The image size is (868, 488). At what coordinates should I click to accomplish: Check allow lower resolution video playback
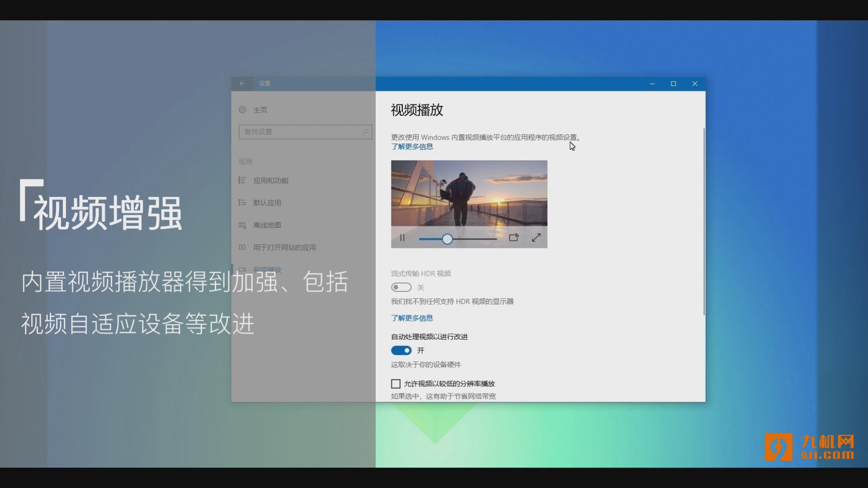coord(396,384)
